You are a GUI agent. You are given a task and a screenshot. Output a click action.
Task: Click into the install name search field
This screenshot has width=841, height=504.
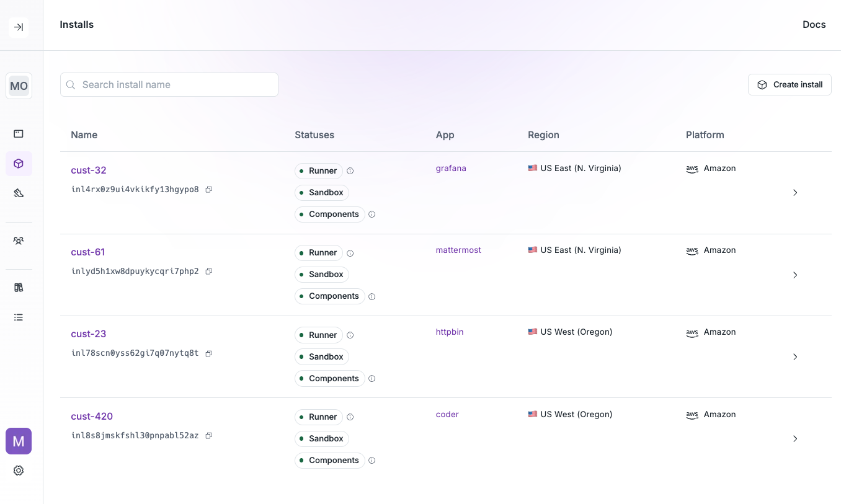[x=169, y=84]
